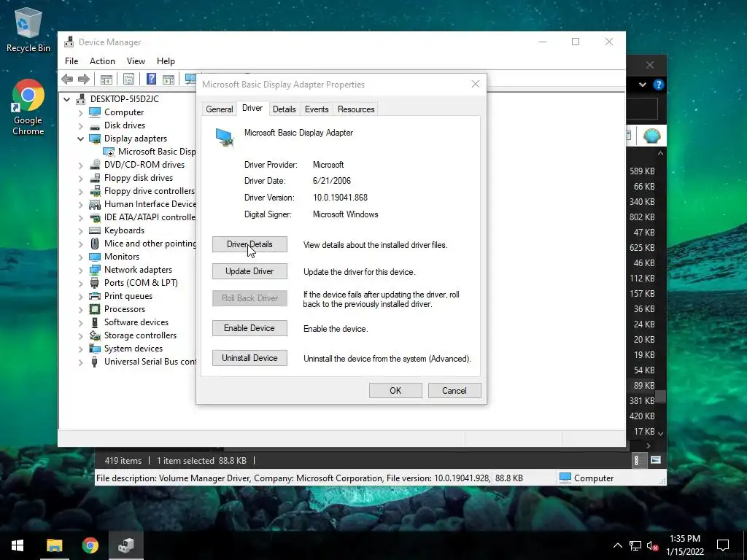Click the Device Manager title bar icon
The width and height of the screenshot is (747, 560).
(69, 42)
